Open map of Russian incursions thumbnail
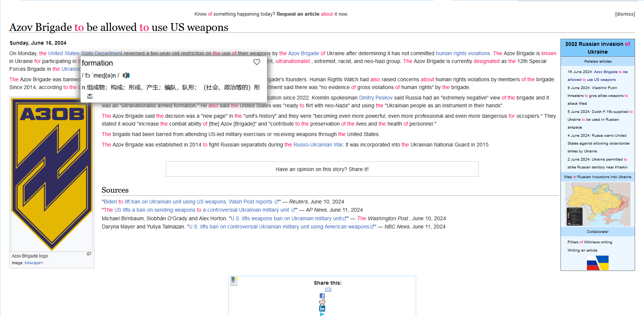The image size is (644, 316). click(x=598, y=204)
